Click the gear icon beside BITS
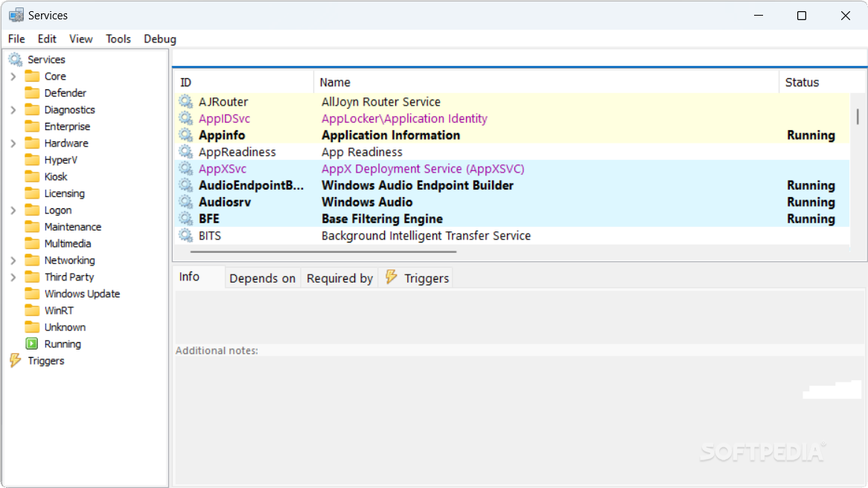868x488 pixels. coord(185,235)
